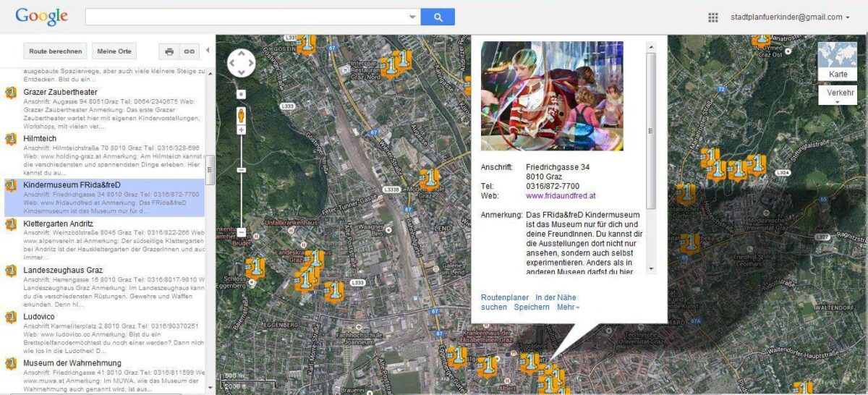Expand the Verkehr layers dropdown

(838, 95)
